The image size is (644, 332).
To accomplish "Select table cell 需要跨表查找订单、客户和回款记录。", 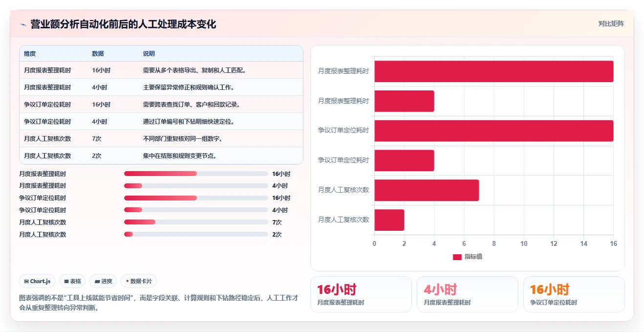I will click(x=192, y=105).
